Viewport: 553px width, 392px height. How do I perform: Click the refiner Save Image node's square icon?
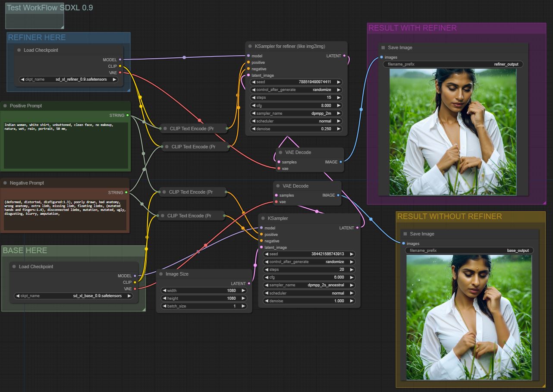pos(383,48)
